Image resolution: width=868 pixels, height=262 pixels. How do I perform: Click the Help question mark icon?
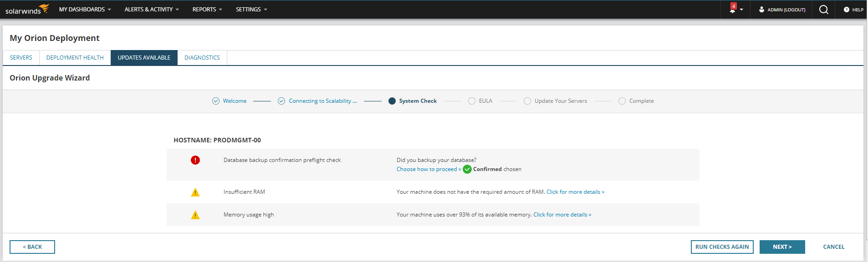click(x=846, y=10)
